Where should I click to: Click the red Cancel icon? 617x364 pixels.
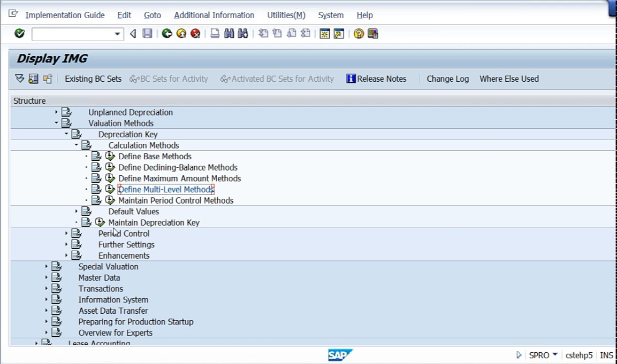pos(195,34)
